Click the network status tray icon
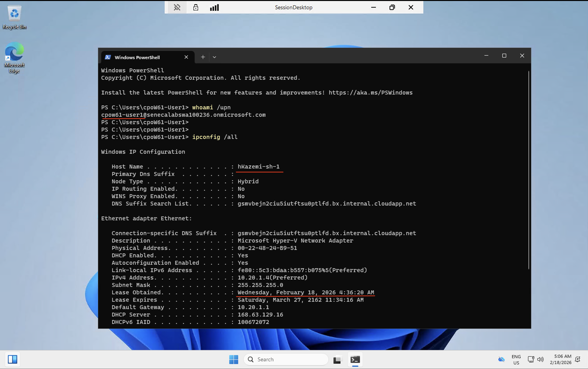Viewport: 588px width, 369px height. coord(531,359)
